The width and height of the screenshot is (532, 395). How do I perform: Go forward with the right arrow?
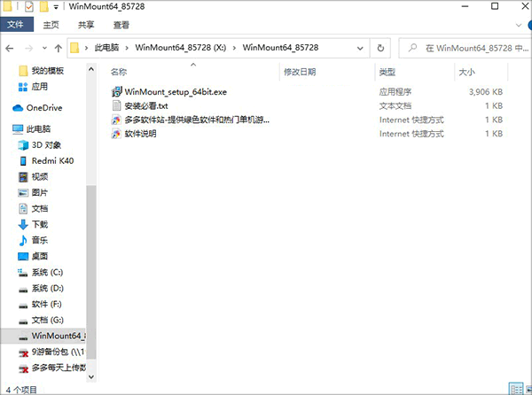pos(29,49)
